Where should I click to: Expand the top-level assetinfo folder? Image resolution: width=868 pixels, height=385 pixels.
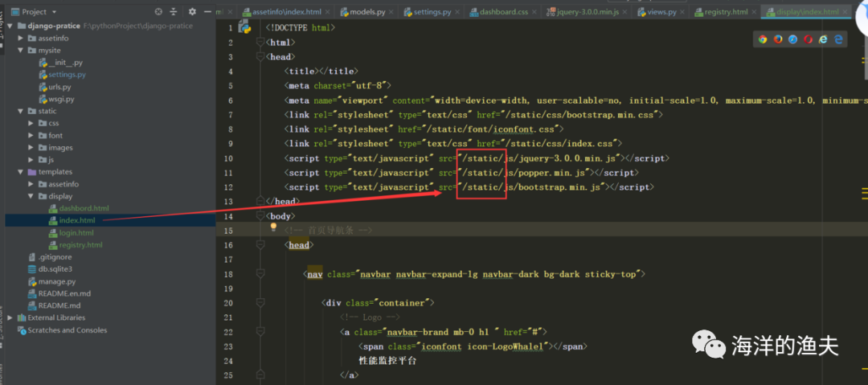pyautogui.click(x=21, y=39)
